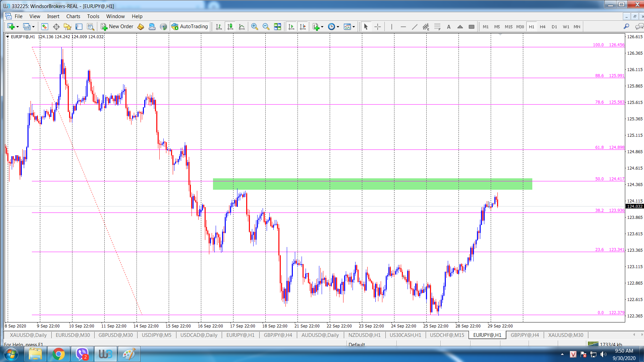This screenshot has width=644, height=362.
Task: Open the Signals broadcast icon
Action: point(163,26)
